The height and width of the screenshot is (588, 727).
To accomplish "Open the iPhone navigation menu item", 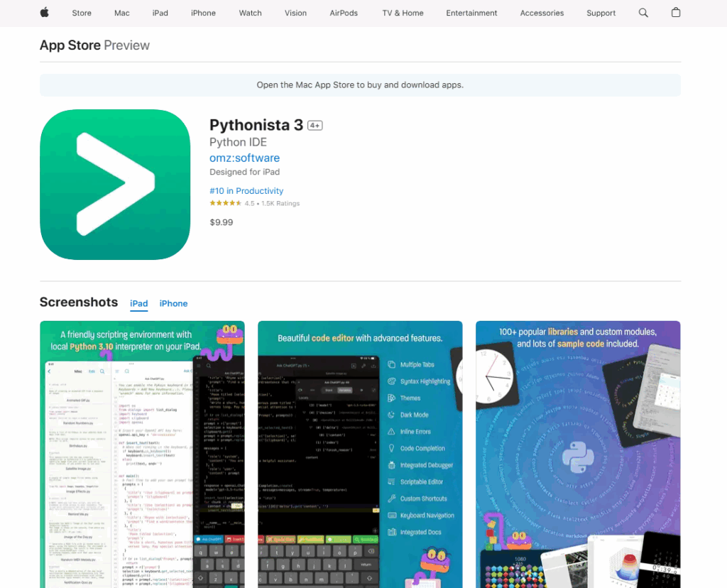I will [203, 13].
